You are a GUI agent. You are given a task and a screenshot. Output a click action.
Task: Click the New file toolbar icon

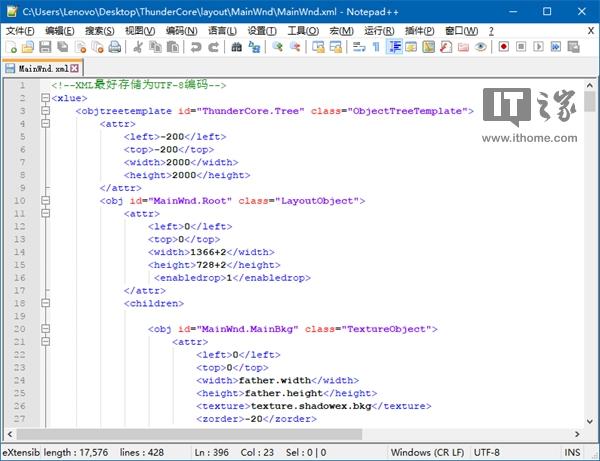[x=10, y=47]
